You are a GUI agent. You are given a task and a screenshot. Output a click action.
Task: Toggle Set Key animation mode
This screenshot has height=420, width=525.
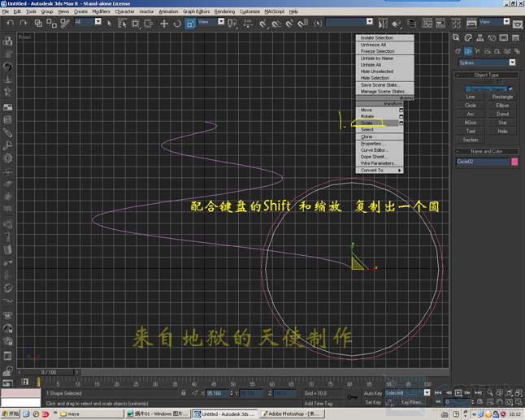(x=373, y=402)
